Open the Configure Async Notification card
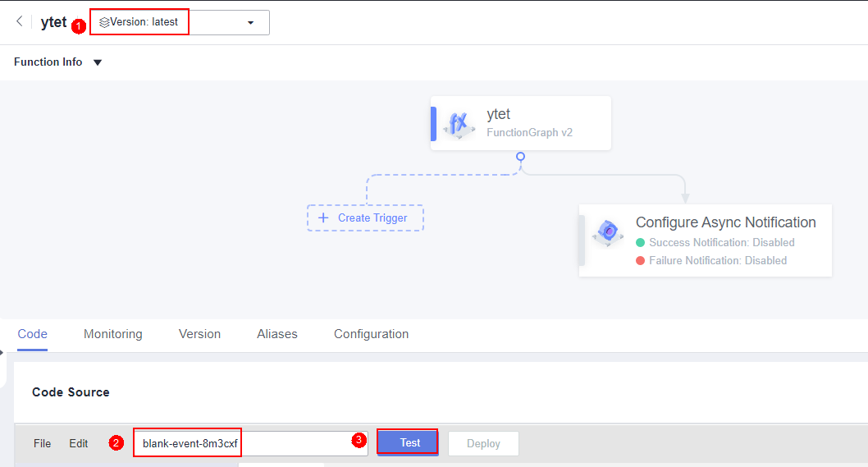The width and height of the screenshot is (868, 467). (706, 240)
